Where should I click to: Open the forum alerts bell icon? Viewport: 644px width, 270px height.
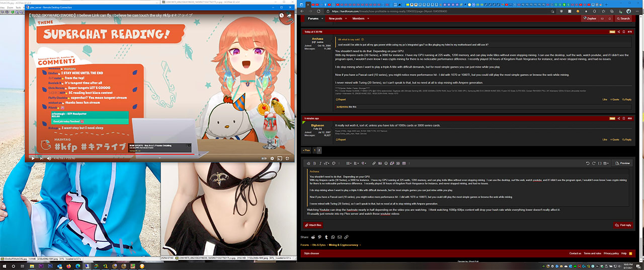(x=608, y=19)
